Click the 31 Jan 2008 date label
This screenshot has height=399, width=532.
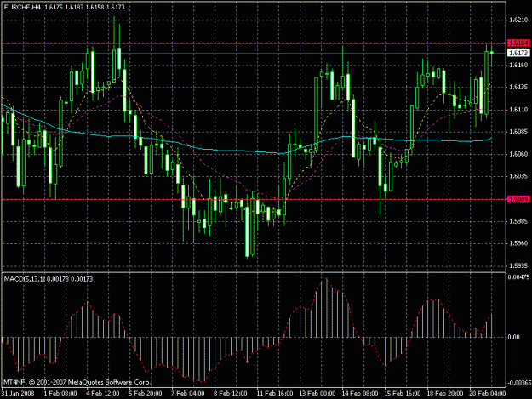pos(18,393)
